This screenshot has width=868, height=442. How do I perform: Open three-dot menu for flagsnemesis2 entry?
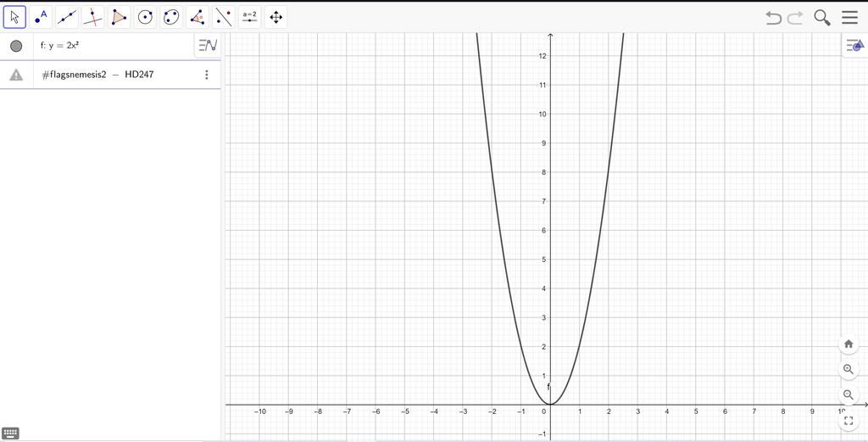[x=207, y=74]
